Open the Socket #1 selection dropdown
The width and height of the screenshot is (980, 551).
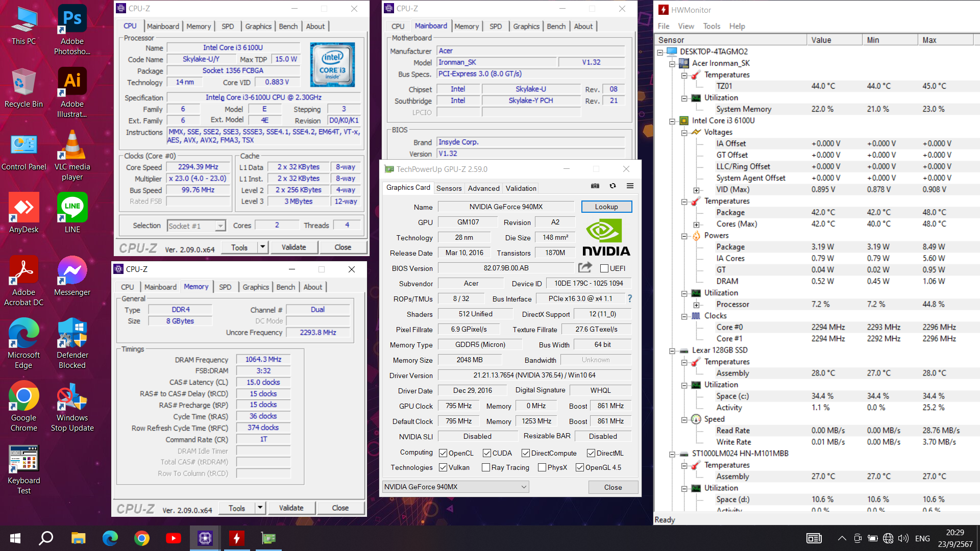[197, 226]
